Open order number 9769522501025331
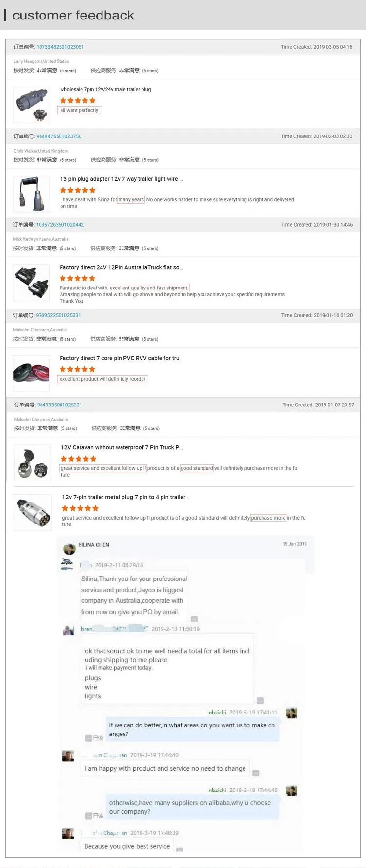366x868 pixels. 59,315
